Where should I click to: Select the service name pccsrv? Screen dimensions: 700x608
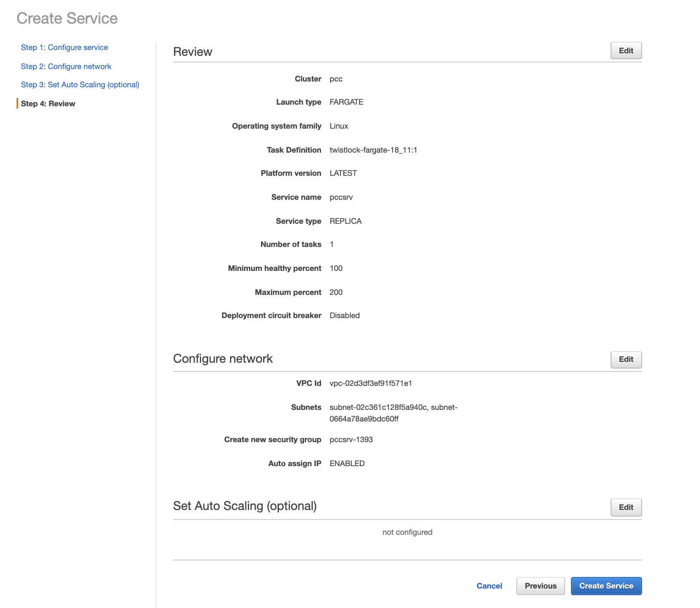(x=341, y=197)
